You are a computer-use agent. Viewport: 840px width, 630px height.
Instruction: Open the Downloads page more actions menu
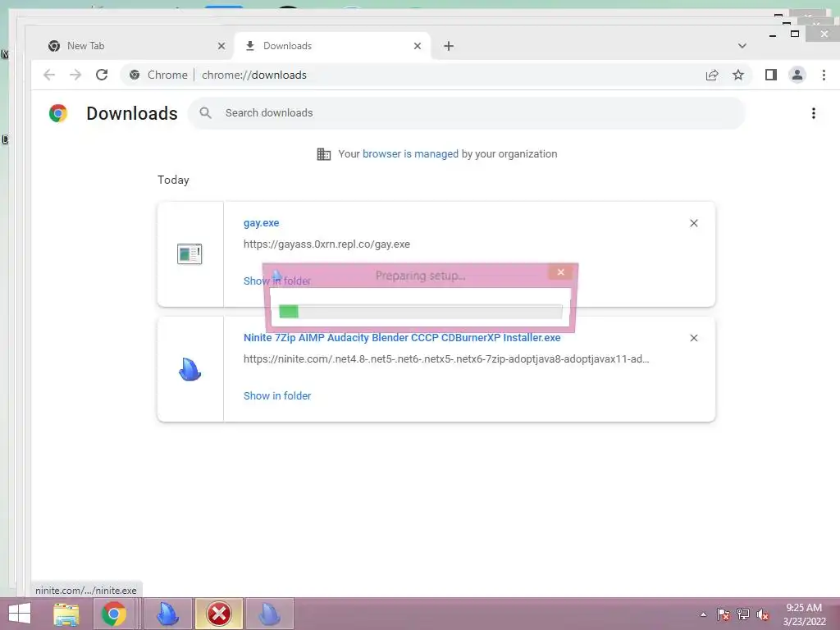pyautogui.click(x=813, y=113)
